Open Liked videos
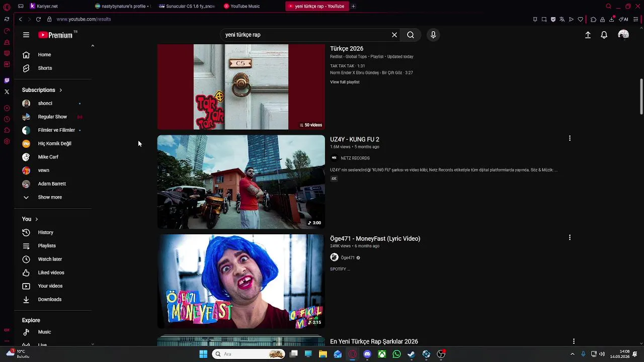Viewport: 644px width, 362px height. pyautogui.click(x=53, y=273)
